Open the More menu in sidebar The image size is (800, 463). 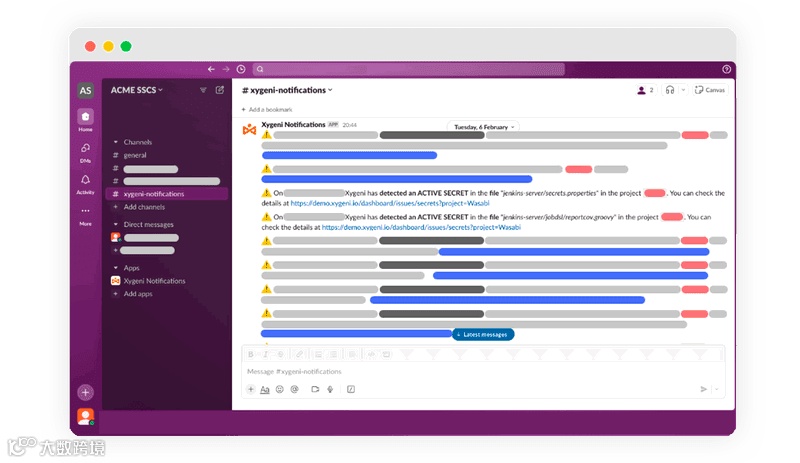(x=85, y=215)
